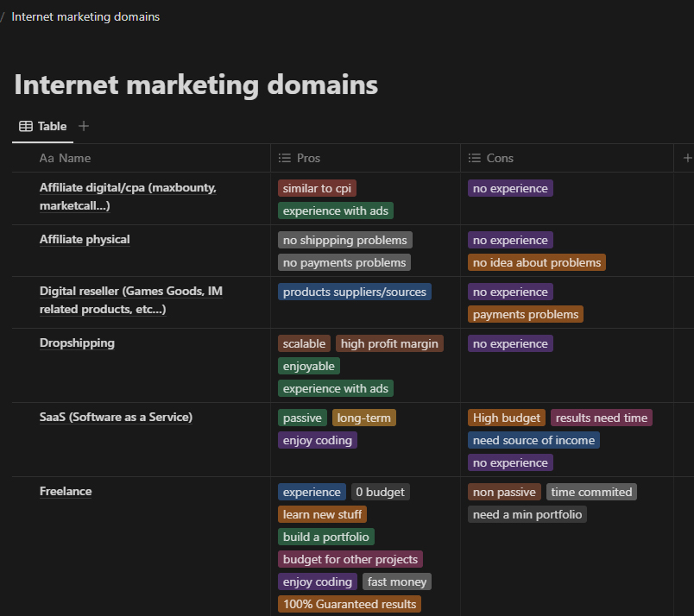Click the Aa text icon in the Name header
694x616 pixels.
pyautogui.click(x=47, y=158)
